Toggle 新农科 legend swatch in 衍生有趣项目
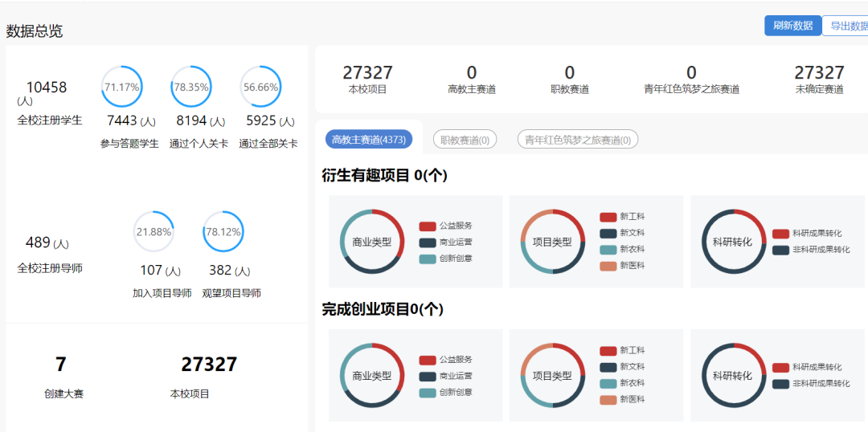 pyautogui.click(x=608, y=250)
